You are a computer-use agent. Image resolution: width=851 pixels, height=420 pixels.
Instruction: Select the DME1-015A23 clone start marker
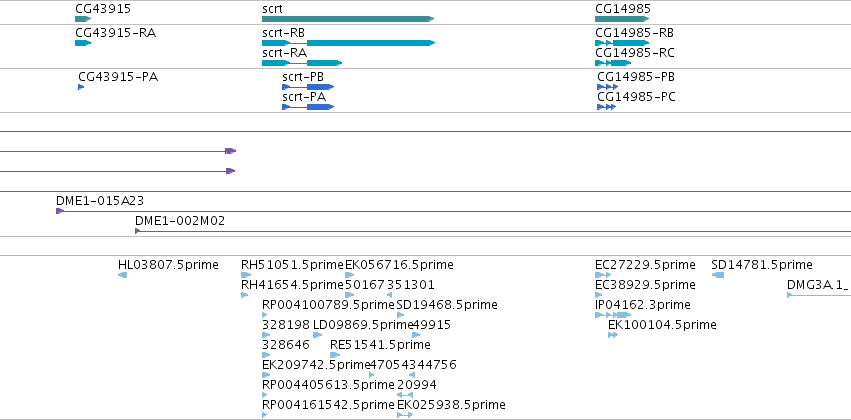pos(60,211)
